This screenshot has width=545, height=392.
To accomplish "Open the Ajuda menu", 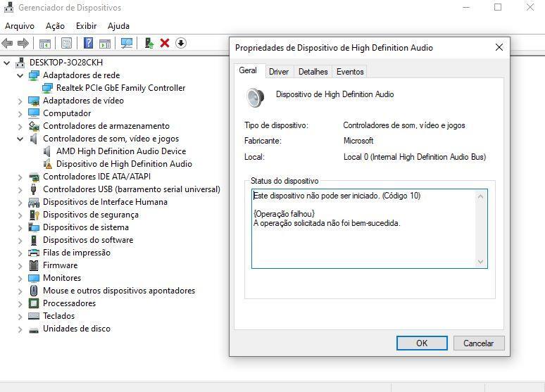I will coord(118,26).
